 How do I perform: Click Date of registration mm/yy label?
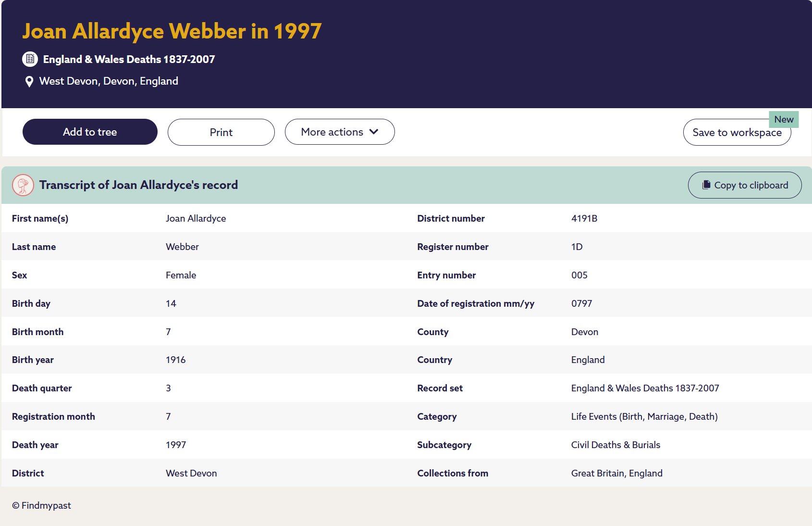point(476,303)
